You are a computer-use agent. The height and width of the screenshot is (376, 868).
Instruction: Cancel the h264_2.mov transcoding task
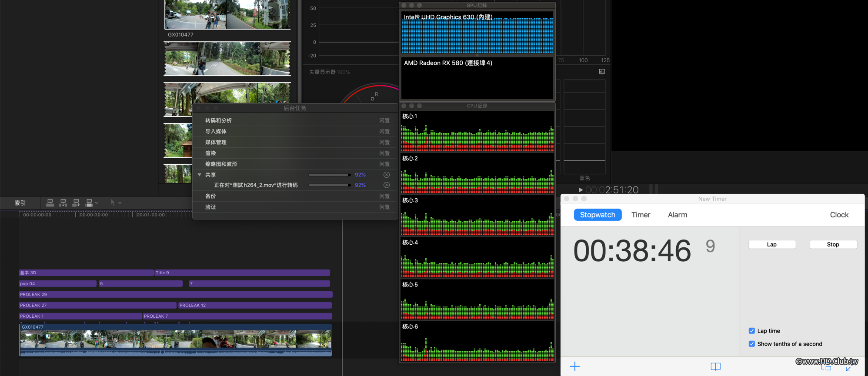point(386,185)
